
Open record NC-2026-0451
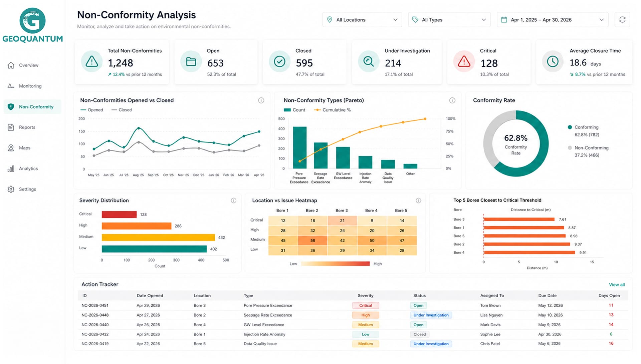tap(353, 305)
